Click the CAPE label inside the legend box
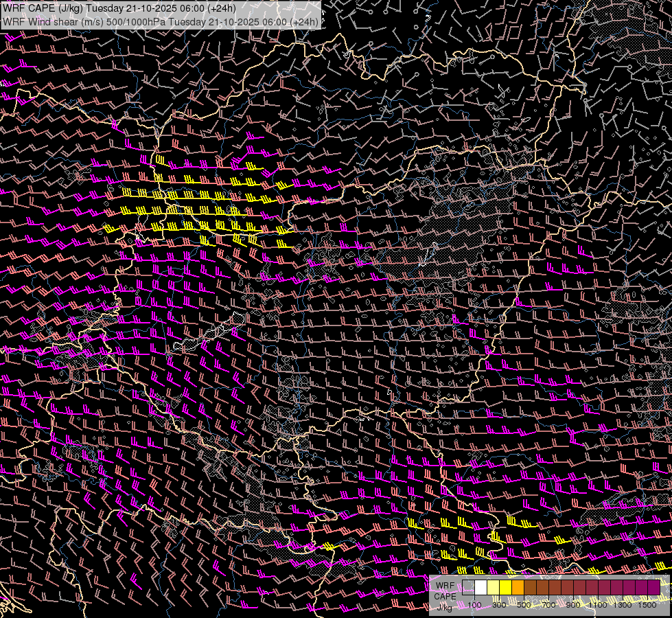Image resolution: width=672 pixels, height=618 pixels. [445, 596]
